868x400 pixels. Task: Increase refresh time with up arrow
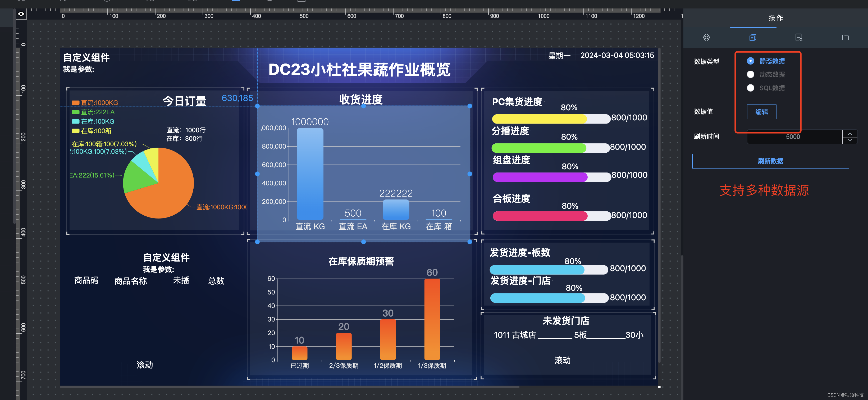point(850,134)
